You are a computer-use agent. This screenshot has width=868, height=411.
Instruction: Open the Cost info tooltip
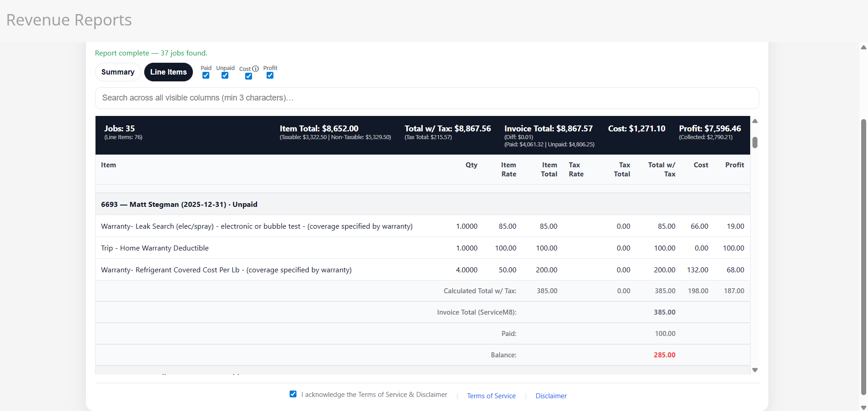coord(256,69)
